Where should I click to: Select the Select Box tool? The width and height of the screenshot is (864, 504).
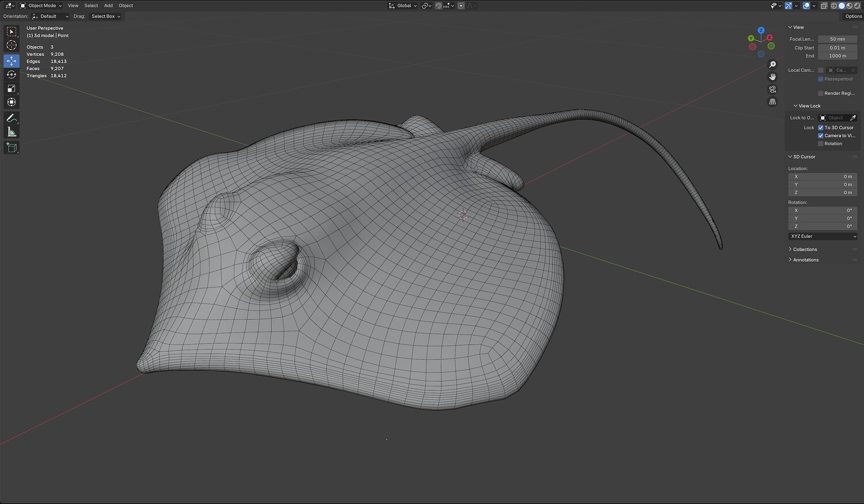click(12, 32)
